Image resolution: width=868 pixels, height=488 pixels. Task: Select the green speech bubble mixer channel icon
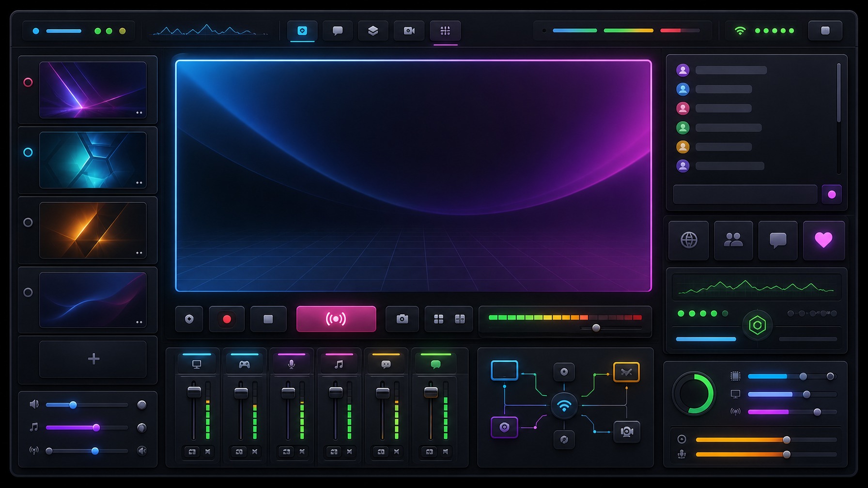click(x=435, y=365)
